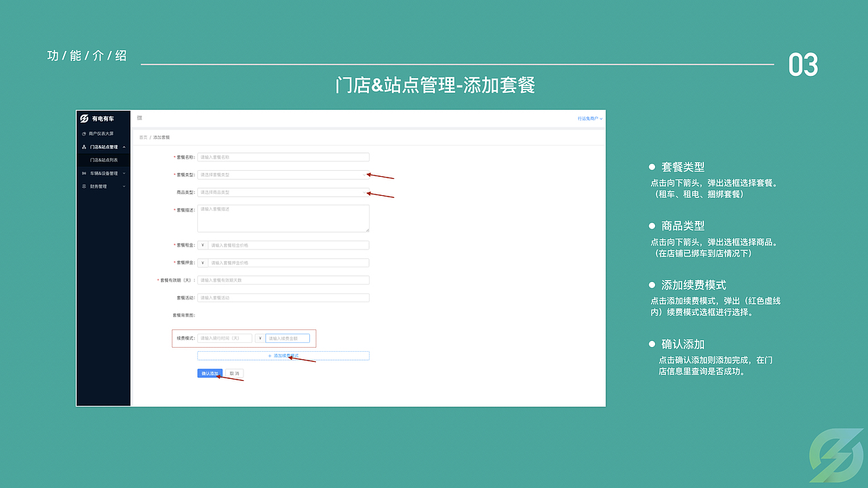Click the 添加续费模式 dashed link

pos(283,355)
